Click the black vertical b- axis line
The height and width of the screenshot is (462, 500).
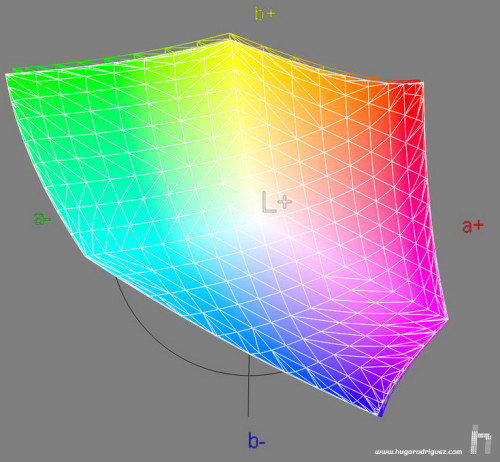tap(248, 387)
